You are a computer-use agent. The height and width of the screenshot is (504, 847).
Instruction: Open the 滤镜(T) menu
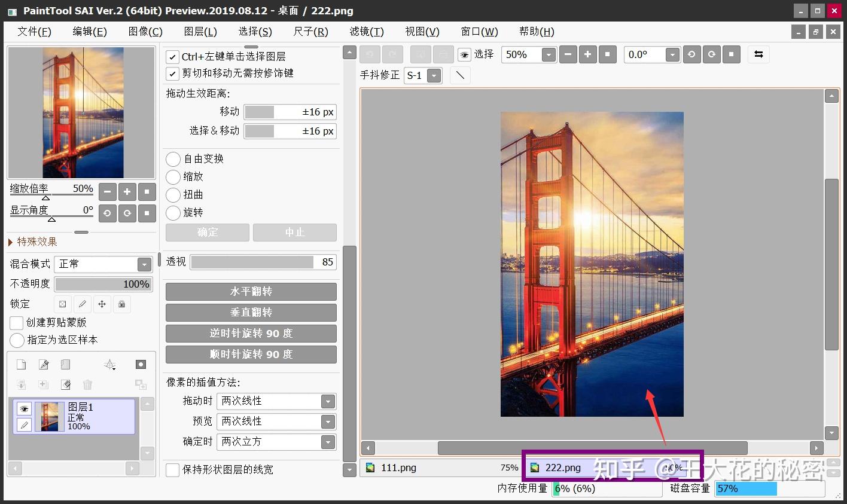pos(366,32)
